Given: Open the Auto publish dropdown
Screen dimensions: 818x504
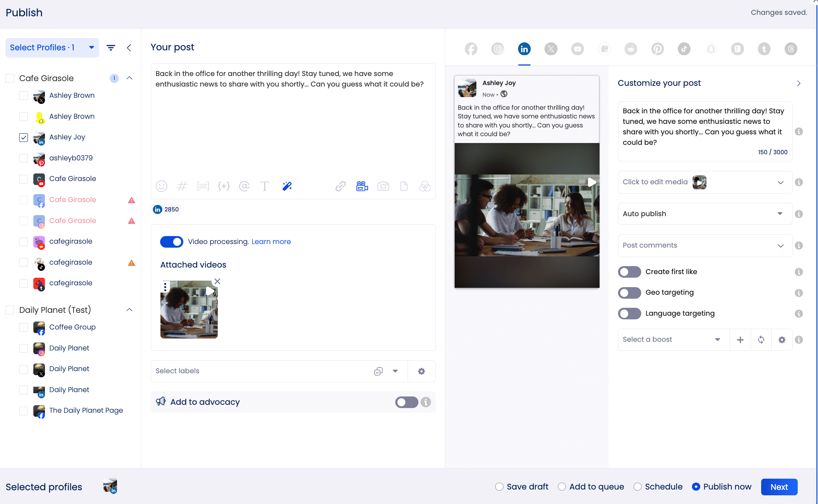Looking at the screenshot, I should click(704, 214).
